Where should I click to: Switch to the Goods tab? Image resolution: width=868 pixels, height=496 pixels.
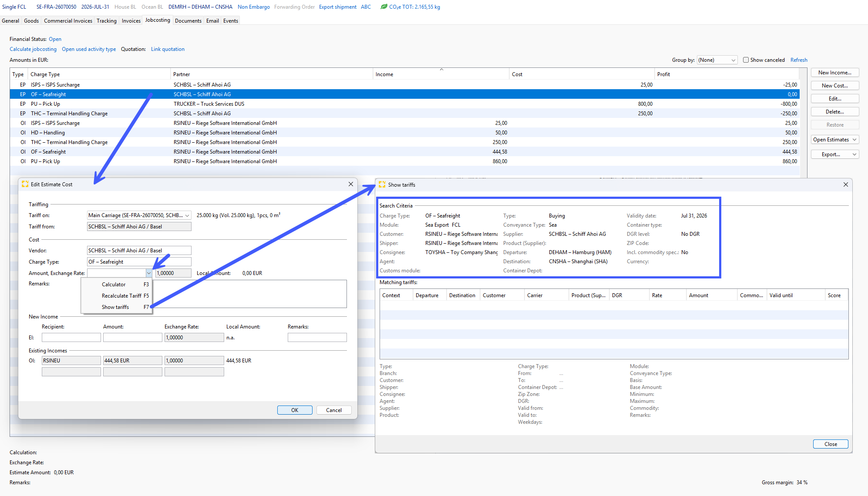[31, 20]
